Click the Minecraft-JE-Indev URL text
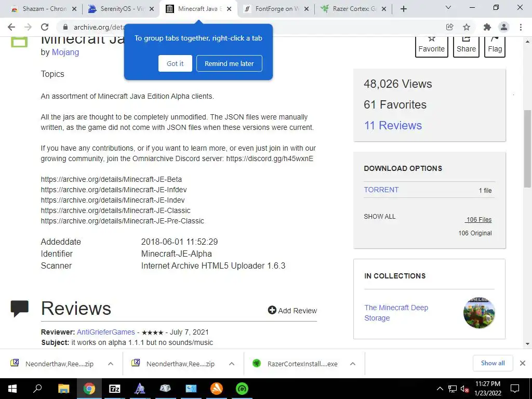 point(113,200)
